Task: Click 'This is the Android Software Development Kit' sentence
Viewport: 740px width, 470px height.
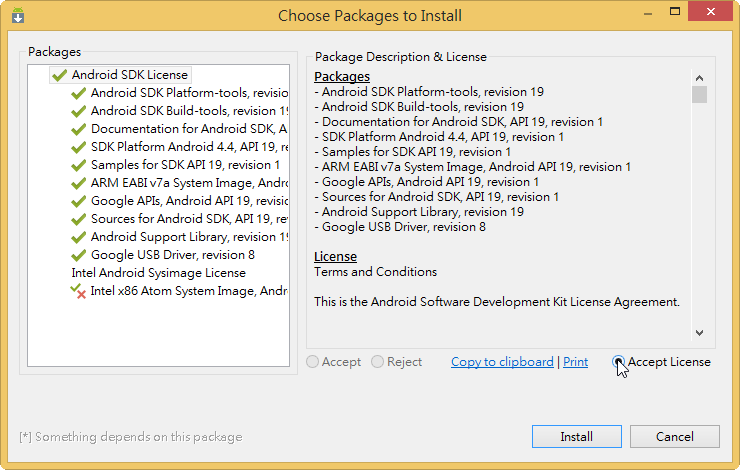Action: coord(497,302)
